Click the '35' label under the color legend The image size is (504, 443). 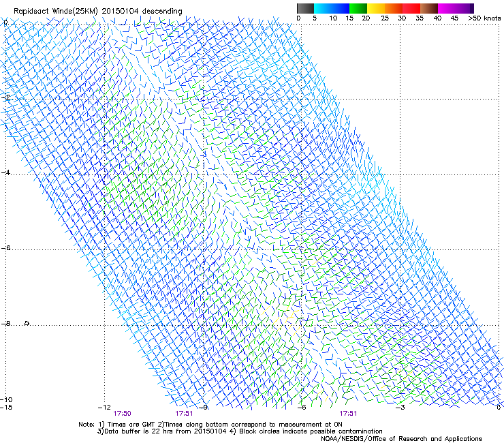coord(420,18)
